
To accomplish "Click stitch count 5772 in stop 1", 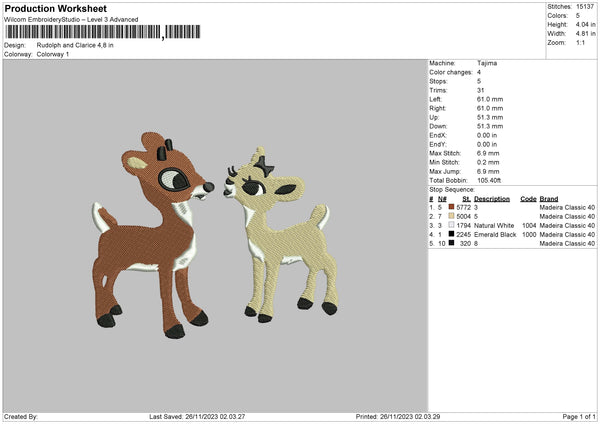I will pos(464,207).
